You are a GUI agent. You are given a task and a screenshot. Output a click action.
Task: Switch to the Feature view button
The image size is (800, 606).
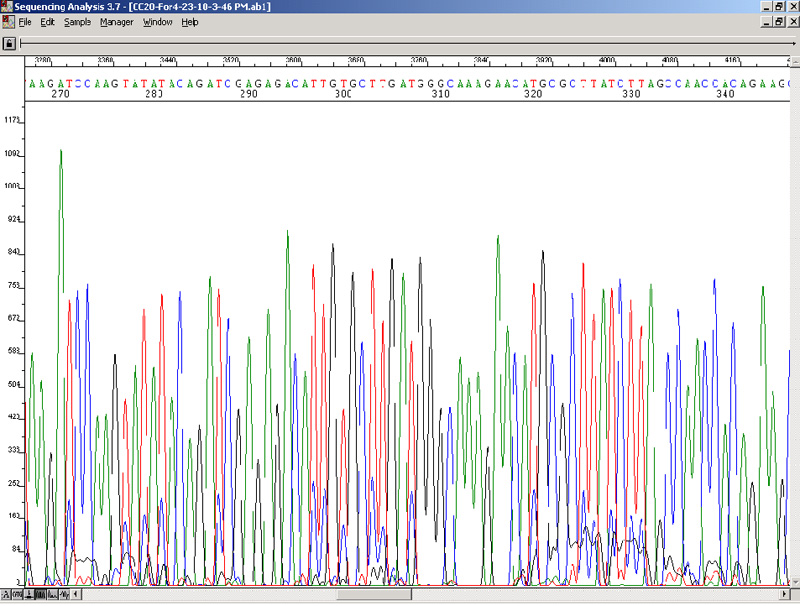point(29,594)
